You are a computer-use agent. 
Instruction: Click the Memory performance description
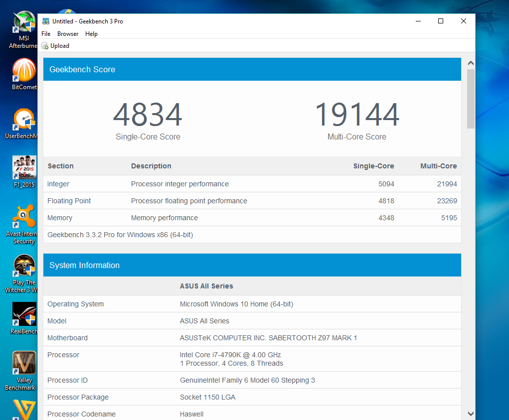[x=164, y=218]
